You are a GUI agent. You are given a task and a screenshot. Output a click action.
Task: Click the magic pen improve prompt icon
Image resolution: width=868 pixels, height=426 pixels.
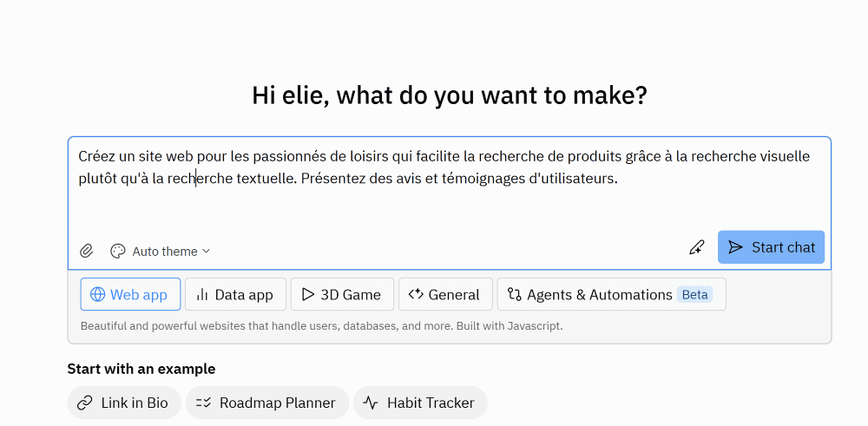pyautogui.click(x=696, y=247)
